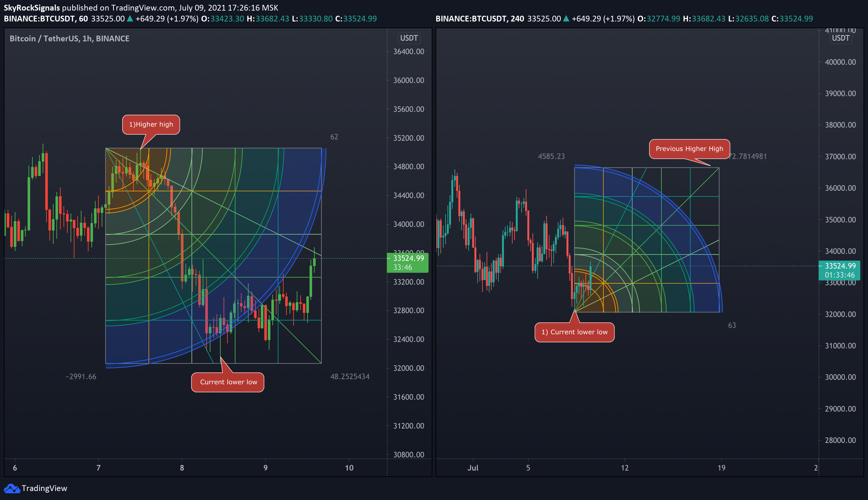Click the 4585.23 Gann box value

coord(551,156)
